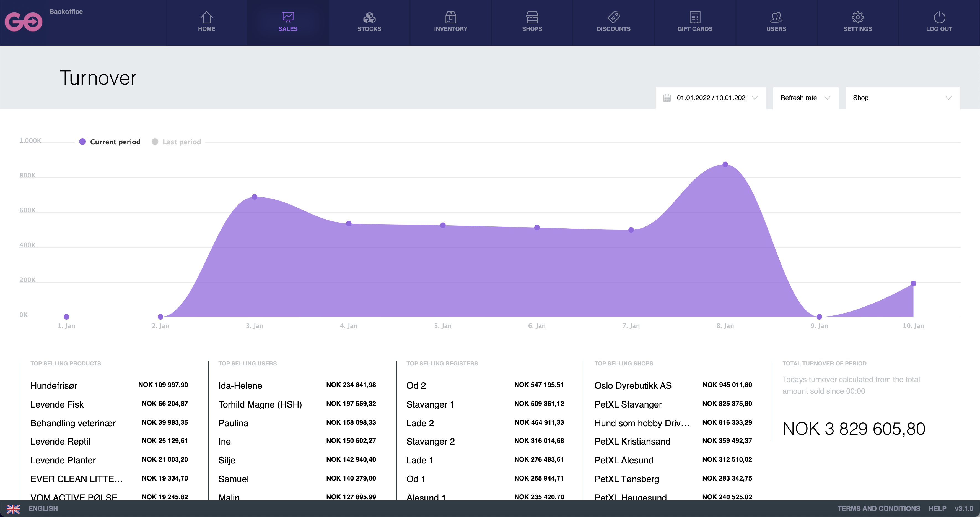Open the Discounts tag icon

[x=613, y=17]
